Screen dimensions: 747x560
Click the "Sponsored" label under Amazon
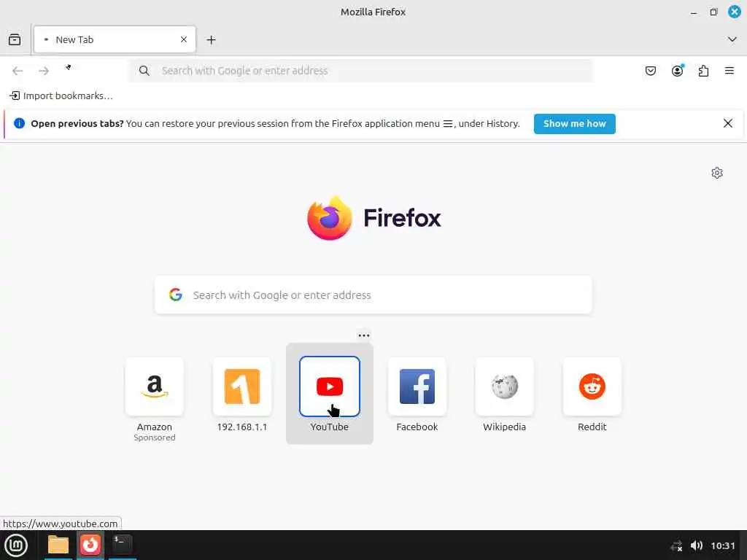pyautogui.click(x=155, y=437)
